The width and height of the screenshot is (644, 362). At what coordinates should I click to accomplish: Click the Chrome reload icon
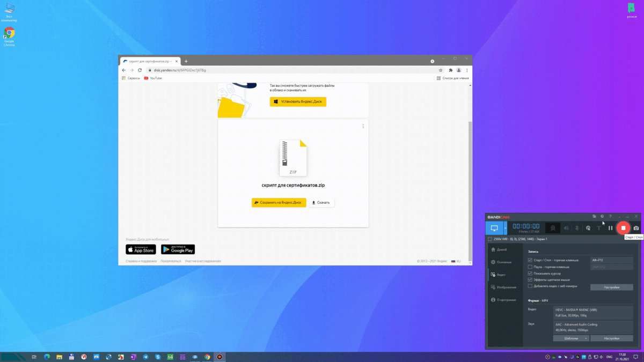(x=140, y=70)
